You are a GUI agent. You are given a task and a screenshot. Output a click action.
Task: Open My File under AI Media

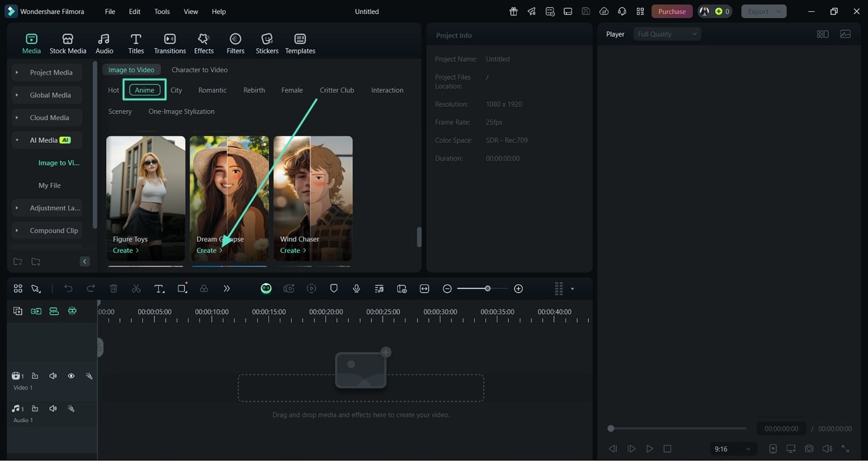[49, 185]
